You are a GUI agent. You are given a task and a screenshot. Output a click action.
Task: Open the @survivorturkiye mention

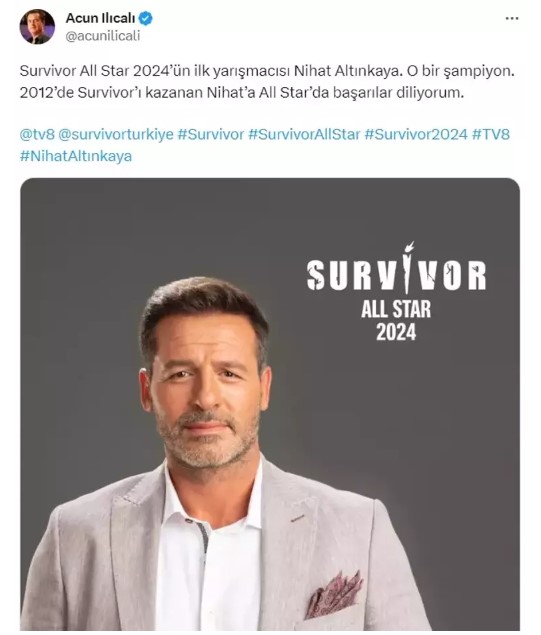[x=116, y=134]
